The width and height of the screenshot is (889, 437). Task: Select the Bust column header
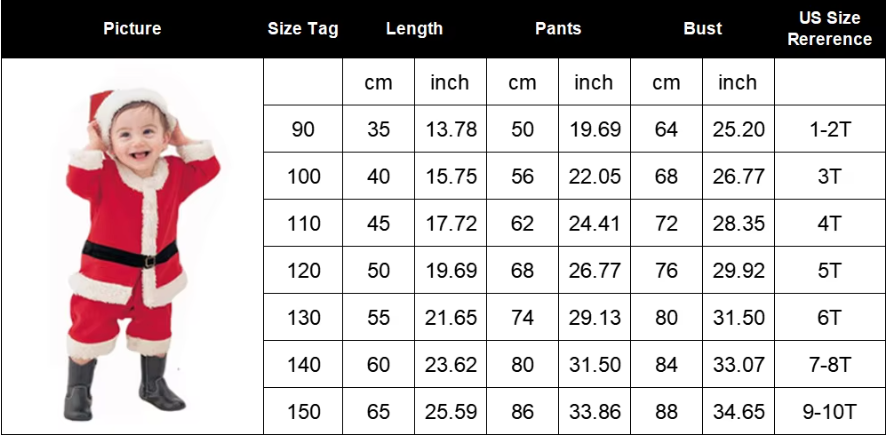702,28
